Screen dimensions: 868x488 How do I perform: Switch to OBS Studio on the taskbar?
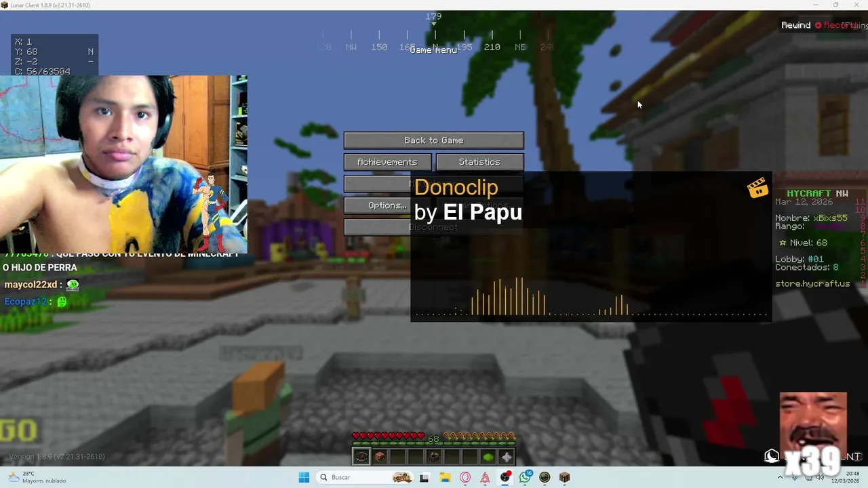[505, 477]
